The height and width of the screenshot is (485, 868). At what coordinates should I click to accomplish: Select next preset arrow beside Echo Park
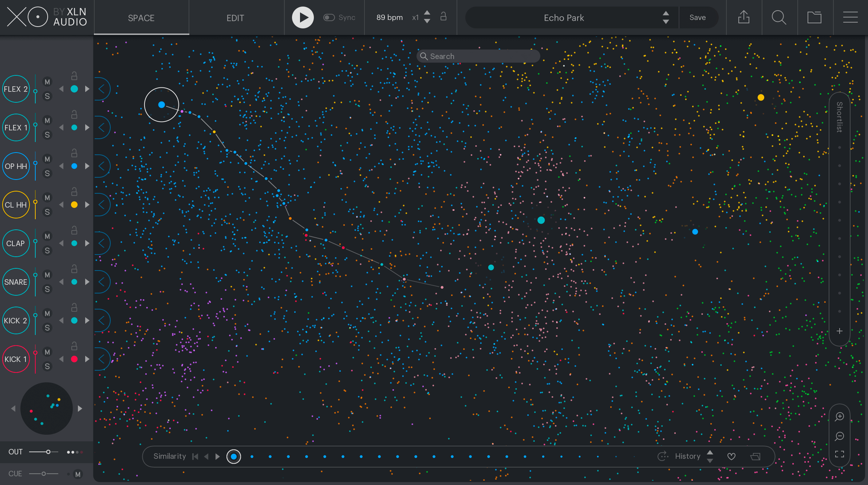[x=666, y=22]
